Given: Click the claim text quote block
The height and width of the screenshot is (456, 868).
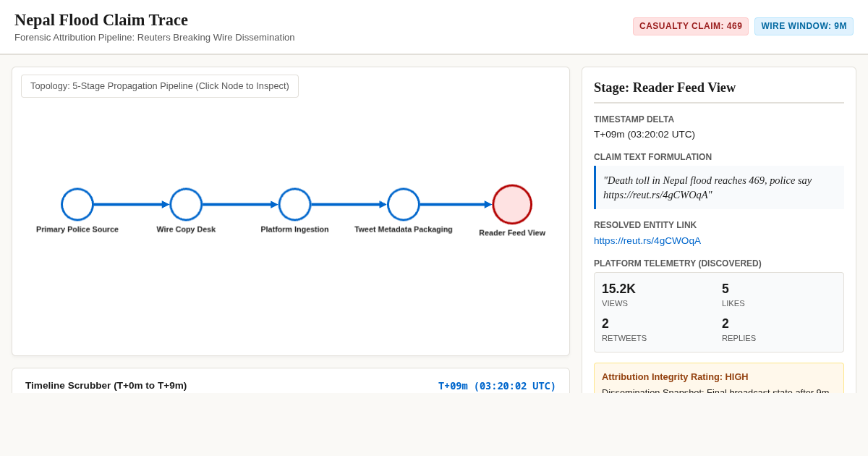Looking at the screenshot, I should [719, 187].
